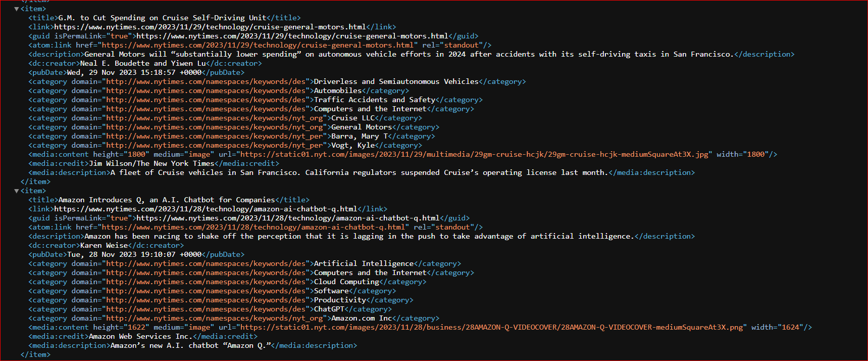Click category 'Barra, Mary T'
868x361 pixels.
pos(360,136)
